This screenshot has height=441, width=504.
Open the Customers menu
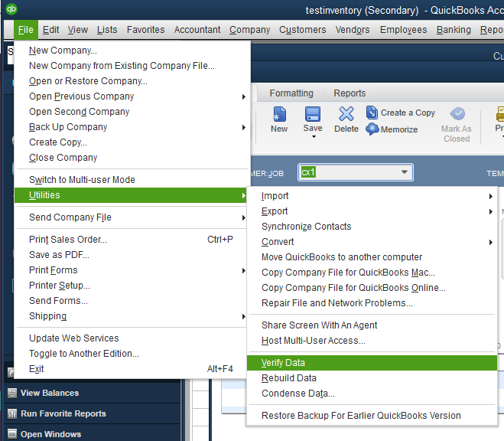pos(302,30)
